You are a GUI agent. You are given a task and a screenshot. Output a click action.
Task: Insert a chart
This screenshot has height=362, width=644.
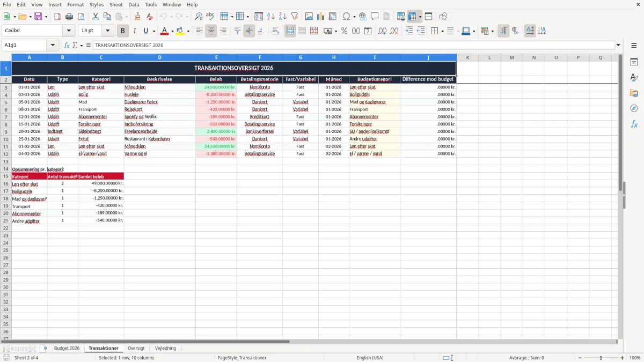[x=321, y=17]
